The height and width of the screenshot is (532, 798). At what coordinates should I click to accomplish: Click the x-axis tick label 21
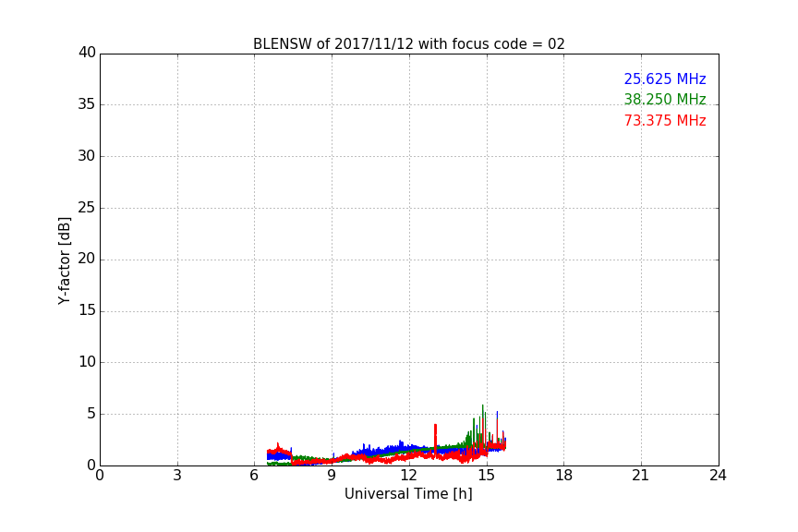tap(641, 476)
